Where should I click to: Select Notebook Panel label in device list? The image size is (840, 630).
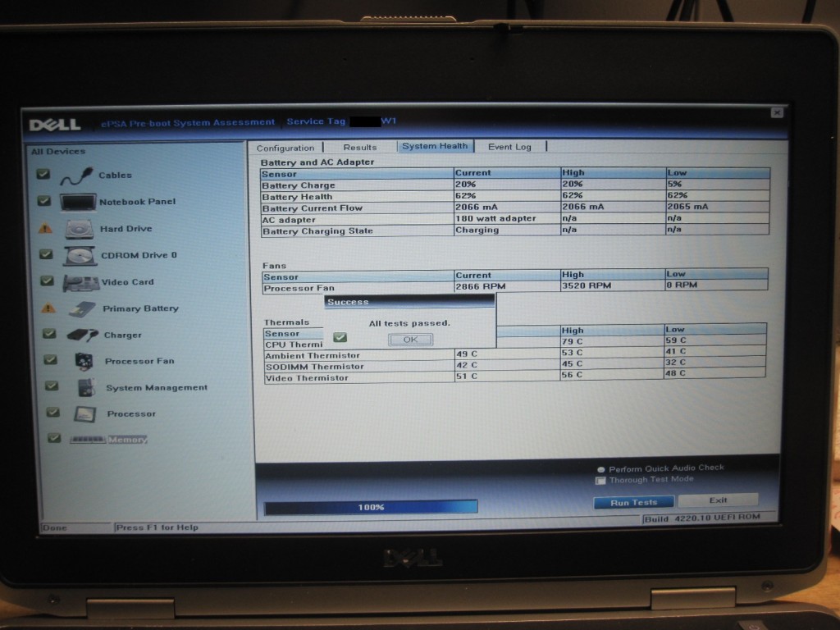point(138,202)
